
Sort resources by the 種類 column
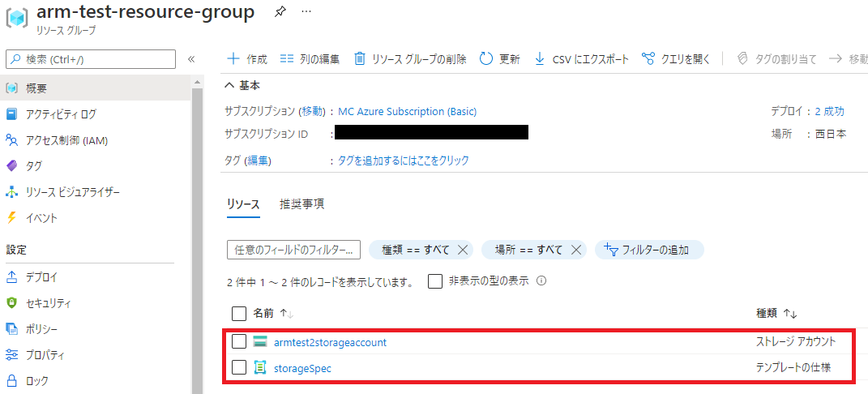776,313
